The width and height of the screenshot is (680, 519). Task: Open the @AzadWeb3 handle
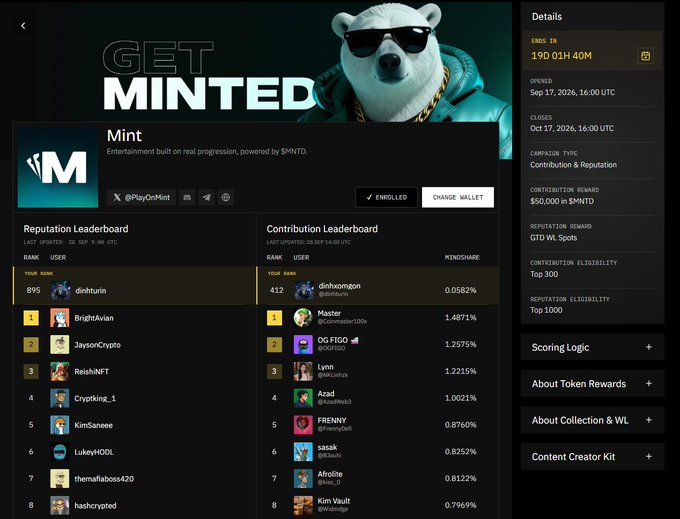click(x=334, y=402)
